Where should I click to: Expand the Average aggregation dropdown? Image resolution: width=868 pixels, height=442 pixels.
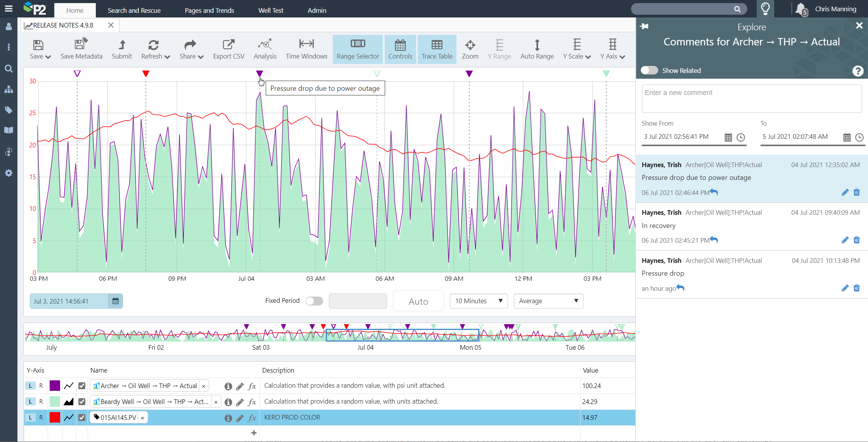(548, 301)
